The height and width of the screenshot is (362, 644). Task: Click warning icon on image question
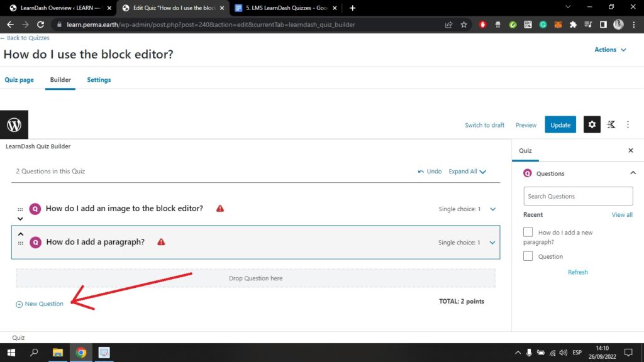click(220, 209)
